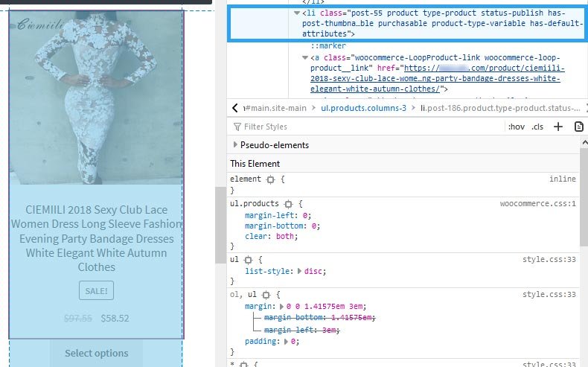
Task: Click the This Element header
Action: click(255, 164)
